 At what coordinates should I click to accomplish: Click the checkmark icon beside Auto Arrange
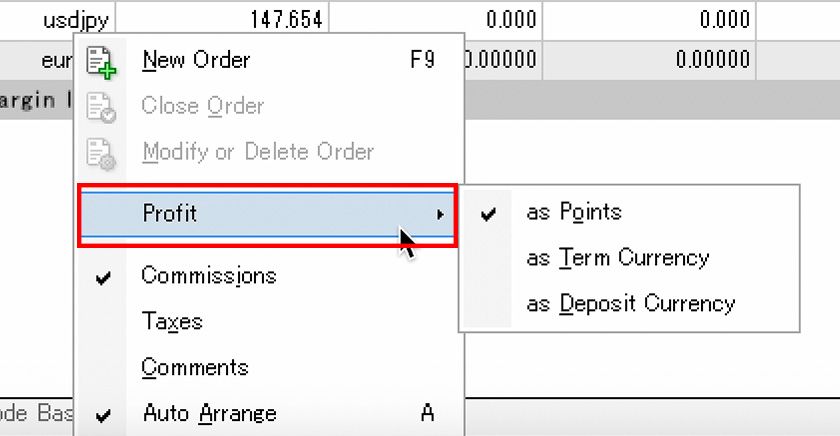point(102,414)
